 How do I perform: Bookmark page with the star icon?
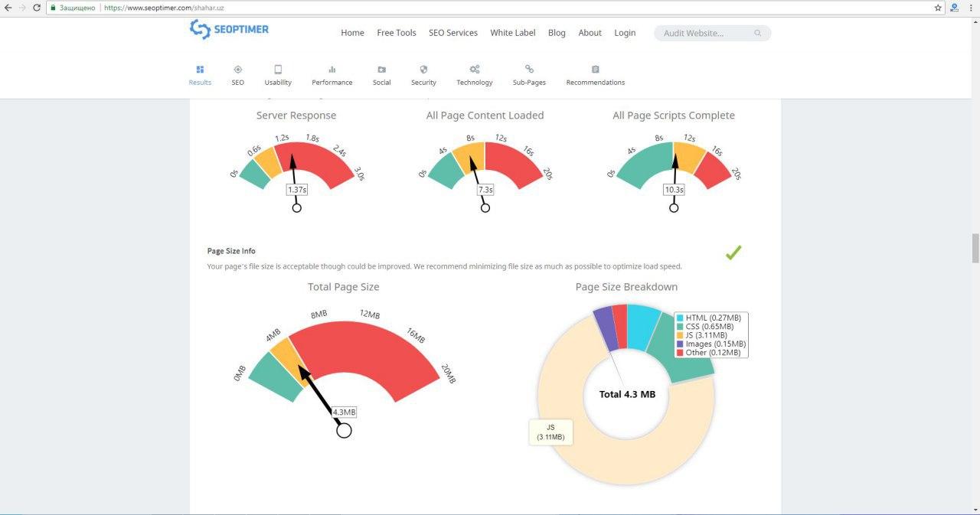click(x=938, y=7)
